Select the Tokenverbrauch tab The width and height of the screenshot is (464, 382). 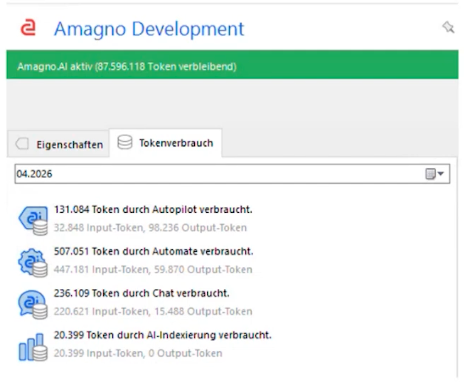(x=166, y=143)
